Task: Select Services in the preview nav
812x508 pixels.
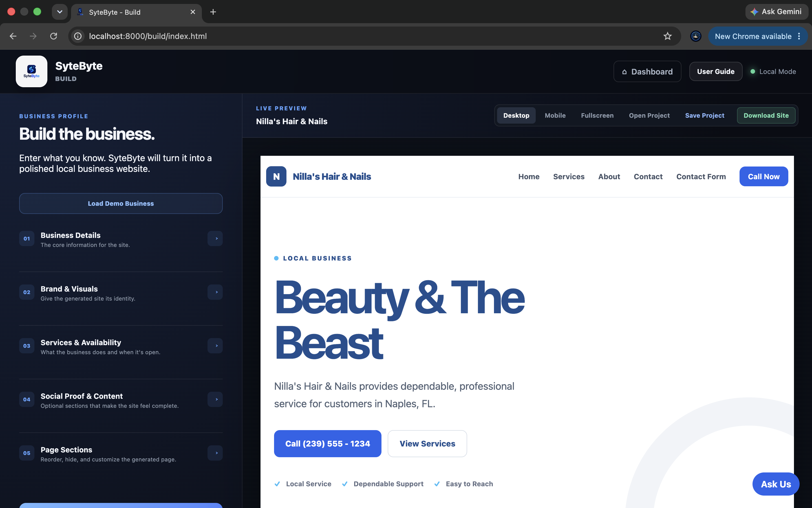Action: click(569, 177)
